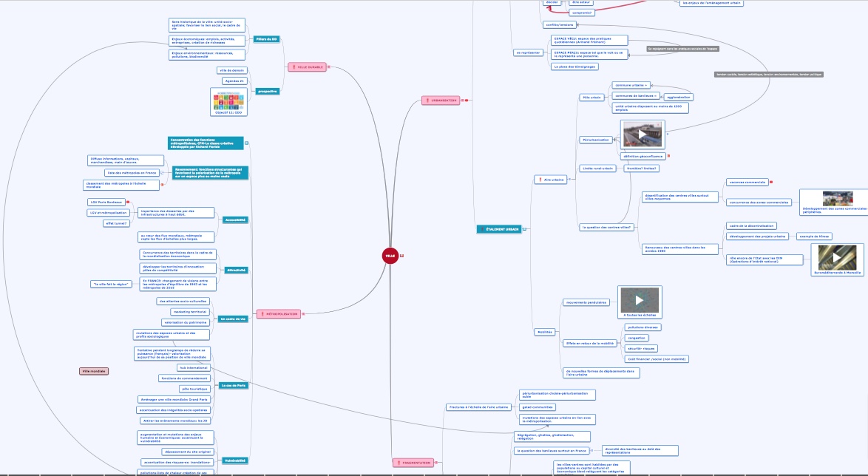Click the Concentration des fonctions métropolitaines node
The height and width of the screenshot is (476, 868).
(206, 143)
